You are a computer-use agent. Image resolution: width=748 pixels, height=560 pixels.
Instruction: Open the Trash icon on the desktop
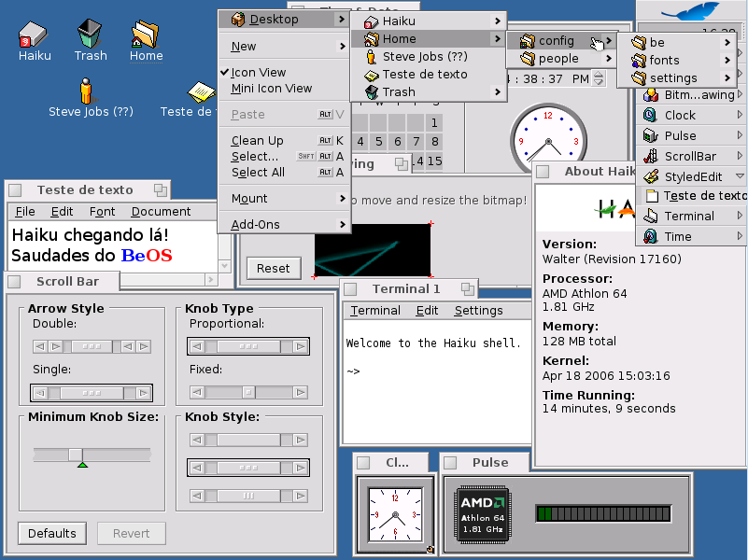[91, 34]
